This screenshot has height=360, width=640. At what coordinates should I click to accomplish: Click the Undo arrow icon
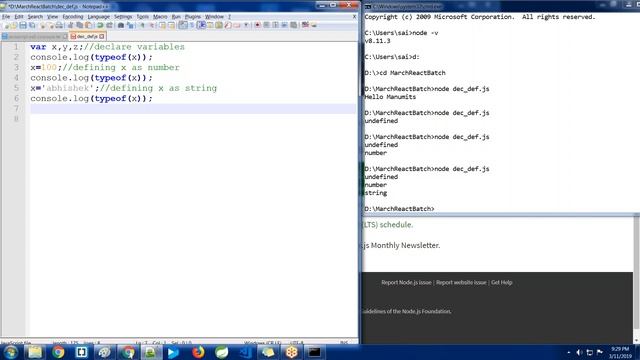(100, 25)
